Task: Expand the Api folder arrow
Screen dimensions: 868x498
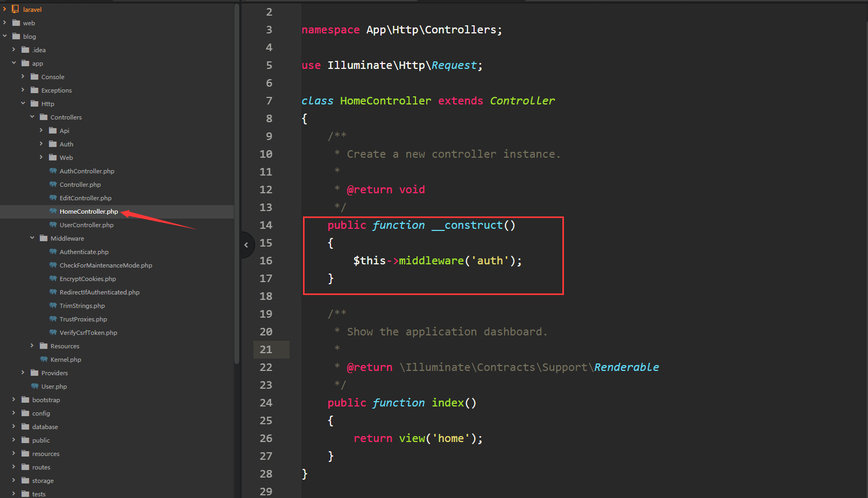Action: coord(41,130)
